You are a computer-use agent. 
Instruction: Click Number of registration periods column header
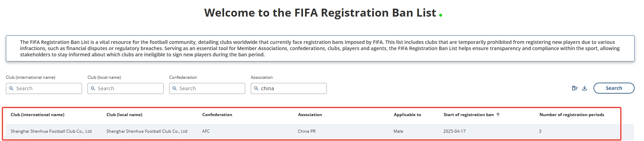pos(571,115)
